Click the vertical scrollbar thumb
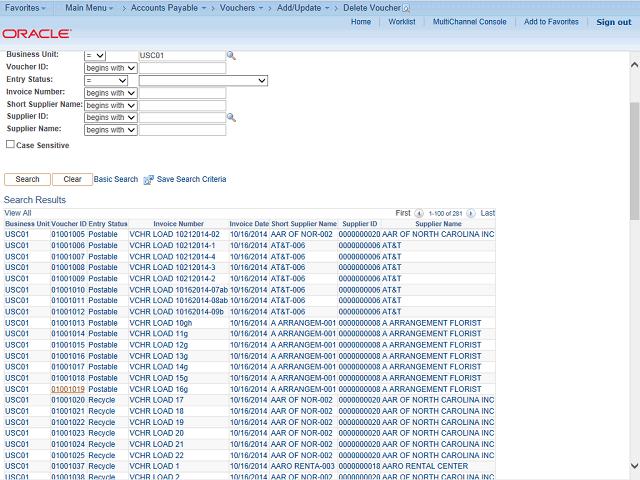Viewport: 640px width, 480px height. pos(634,161)
